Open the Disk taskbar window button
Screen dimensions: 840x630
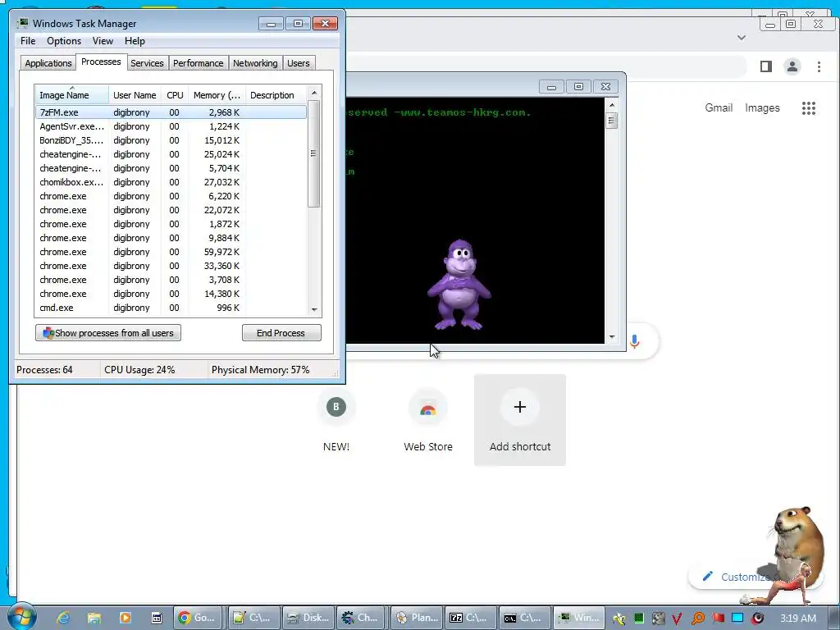308,618
